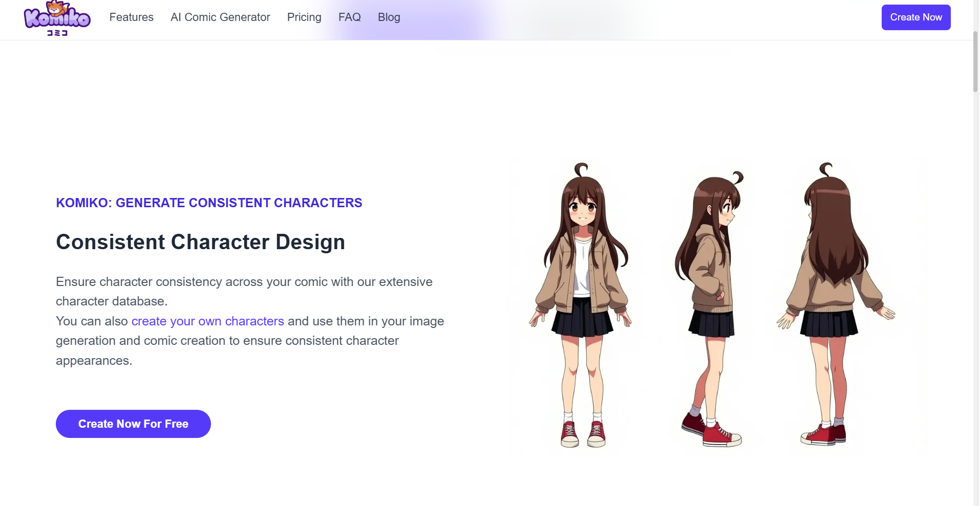
Task: Click the Create Now button in header
Action: pos(916,17)
